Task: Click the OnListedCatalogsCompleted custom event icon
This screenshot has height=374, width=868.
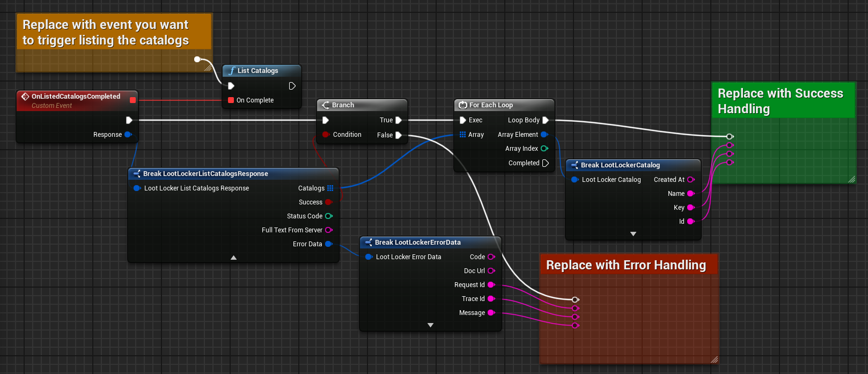Action: click(x=25, y=97)
